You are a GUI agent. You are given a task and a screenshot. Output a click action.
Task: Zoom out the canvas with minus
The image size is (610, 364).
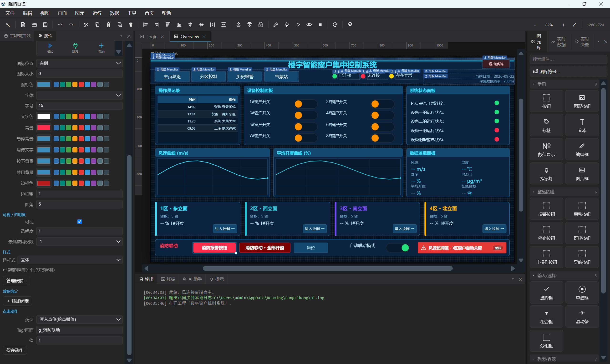click(535, 25)
